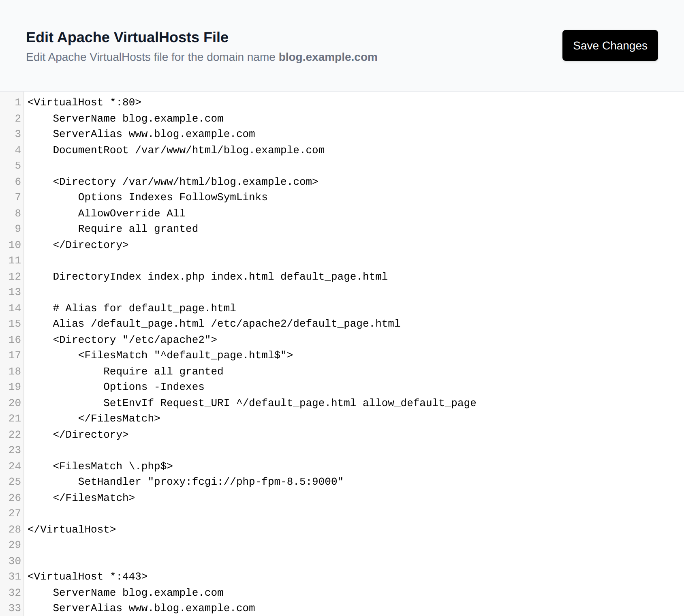Click the DirectoryIndex line
The width and height of the screenshot is (684, 616).
click(220, 276)
